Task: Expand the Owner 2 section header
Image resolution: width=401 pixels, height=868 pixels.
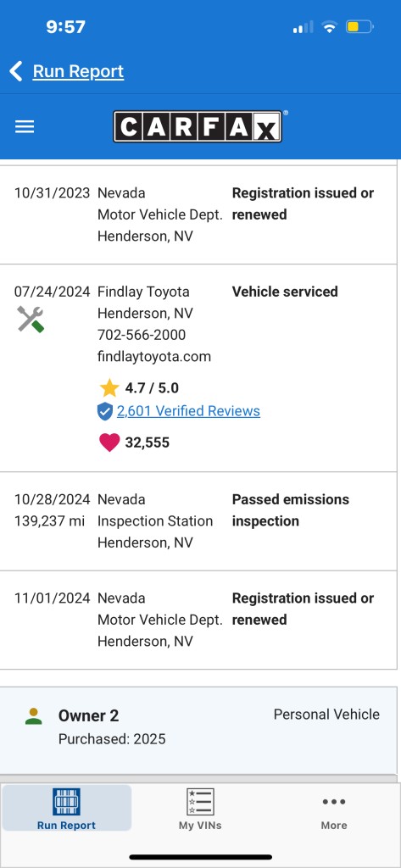Action: (198, 726)
